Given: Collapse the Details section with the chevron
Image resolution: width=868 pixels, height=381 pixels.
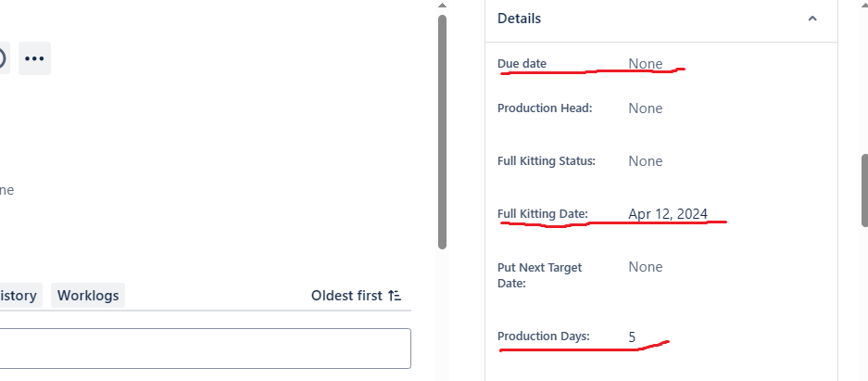Looking at the screenshot, I should pyautogui.click(x=812, y=19).
